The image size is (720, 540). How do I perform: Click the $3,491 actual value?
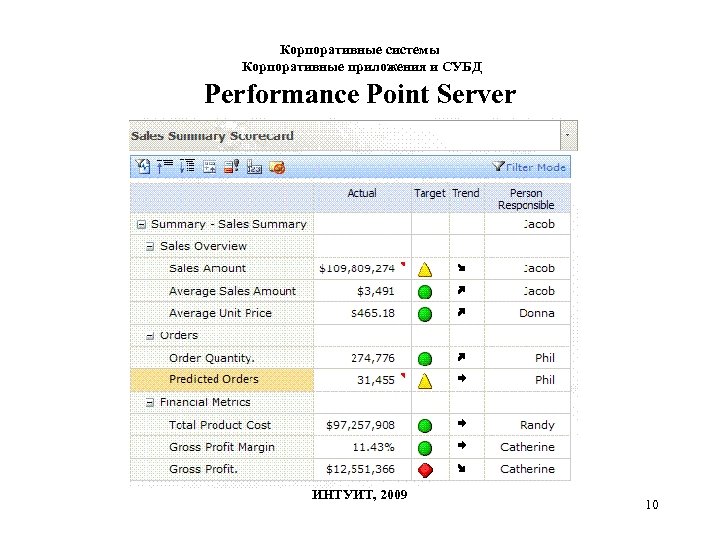point(376,291)
